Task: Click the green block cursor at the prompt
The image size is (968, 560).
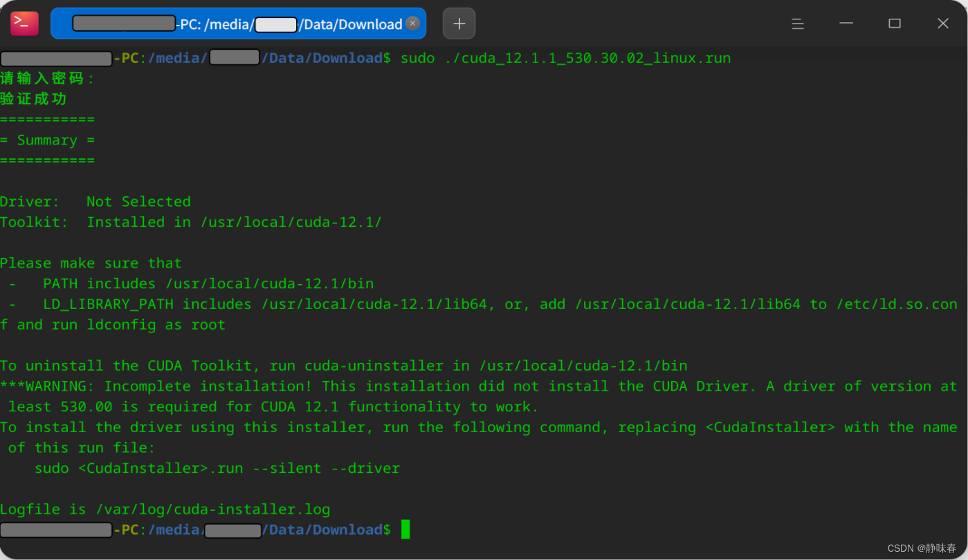Action: [x=405, y=529]
